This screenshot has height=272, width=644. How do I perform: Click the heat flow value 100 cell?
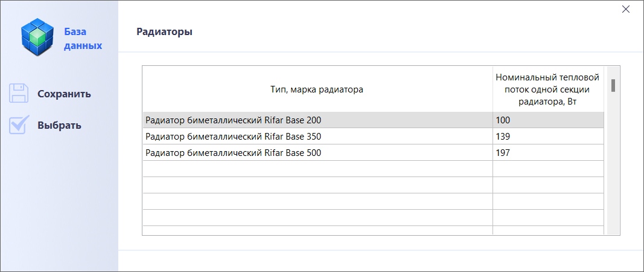548,120
